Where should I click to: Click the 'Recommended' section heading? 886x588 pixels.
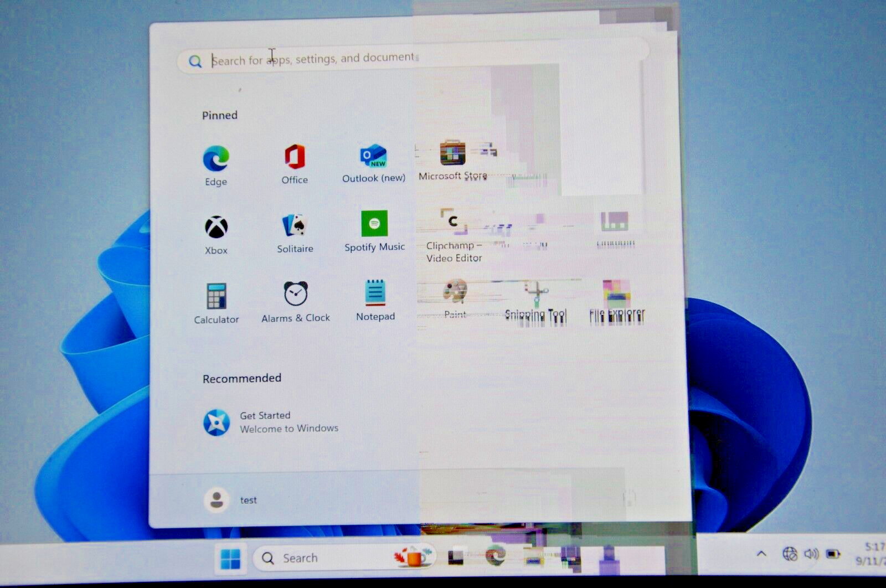[242, 378]
